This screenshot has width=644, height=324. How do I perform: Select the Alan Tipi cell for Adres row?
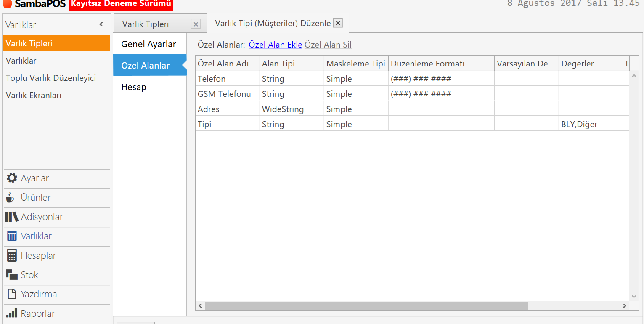[291, 109]
